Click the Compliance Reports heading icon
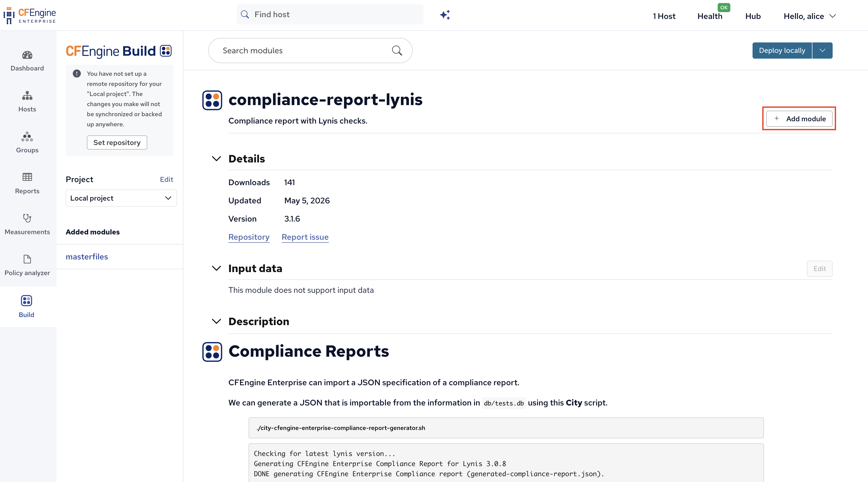The height and width of the screenshot is (482, 868). click(212, 352)
